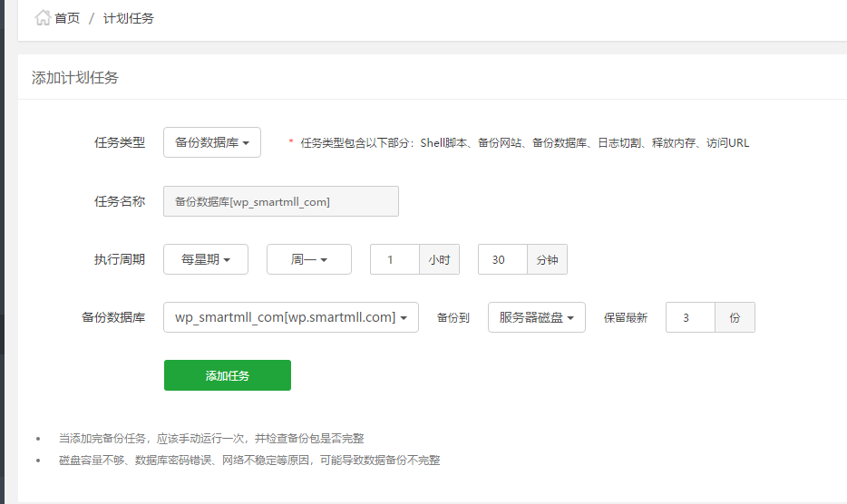
Task: Click the 小时 unit label
Action: pyautogui.click(x=439, y=259)
